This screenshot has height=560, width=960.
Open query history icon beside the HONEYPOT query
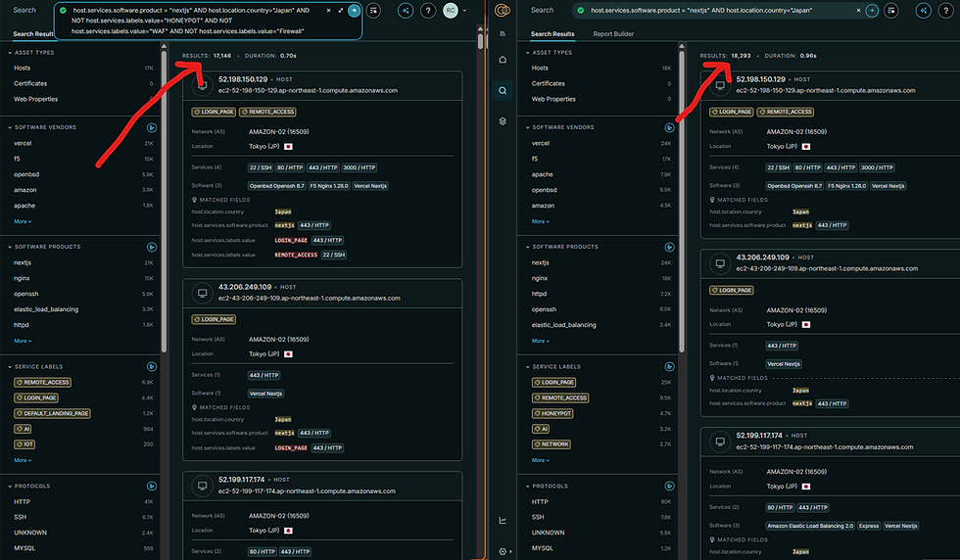(373, 11)
